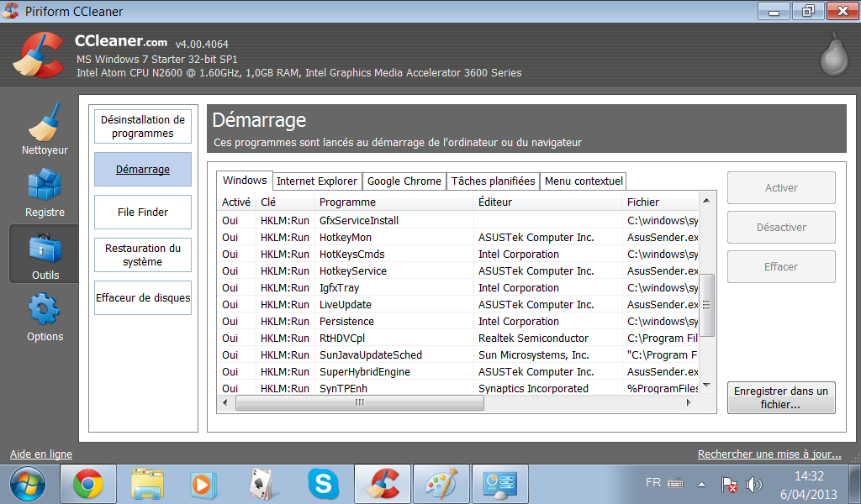Select the SynTPEnh startup entry
861x504 pixels.
(458, 388)
